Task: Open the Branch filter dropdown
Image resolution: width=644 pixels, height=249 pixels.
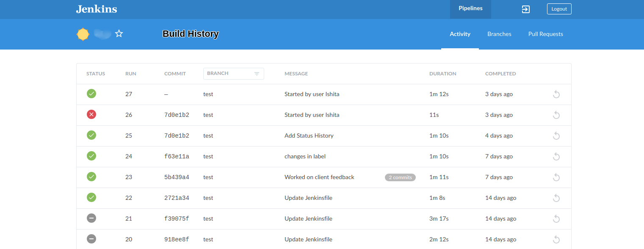Action: (234, 74)
